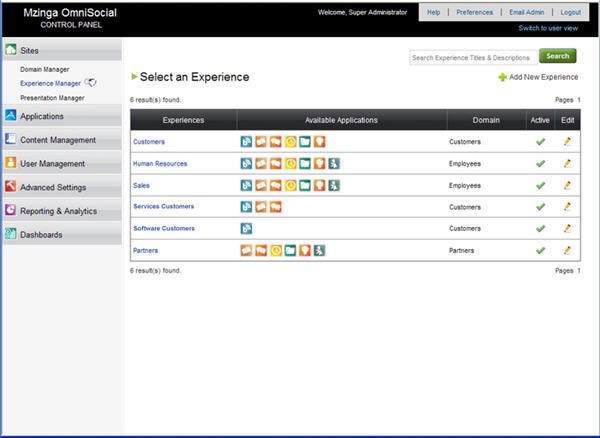Click the teal folder icon in Human Resources row
The width and height of the screenshot is (600, 438).
(305, 164)
